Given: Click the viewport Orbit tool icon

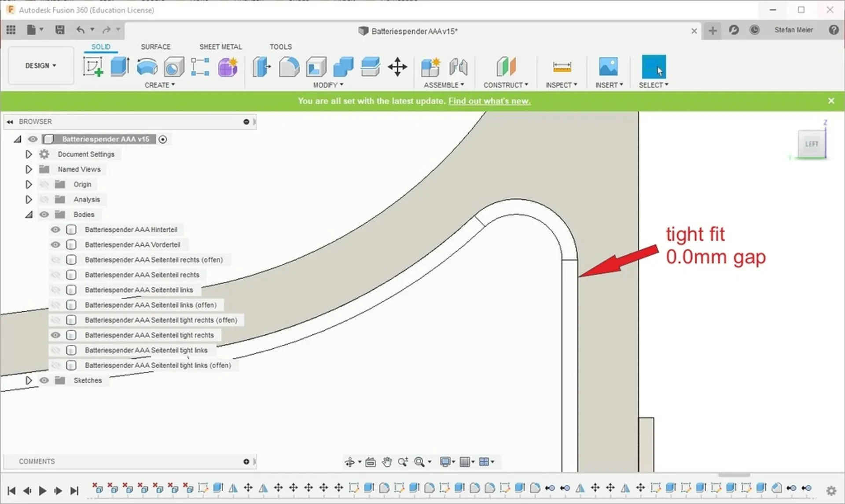Looking at the screenshot, I should click(349, 462).
